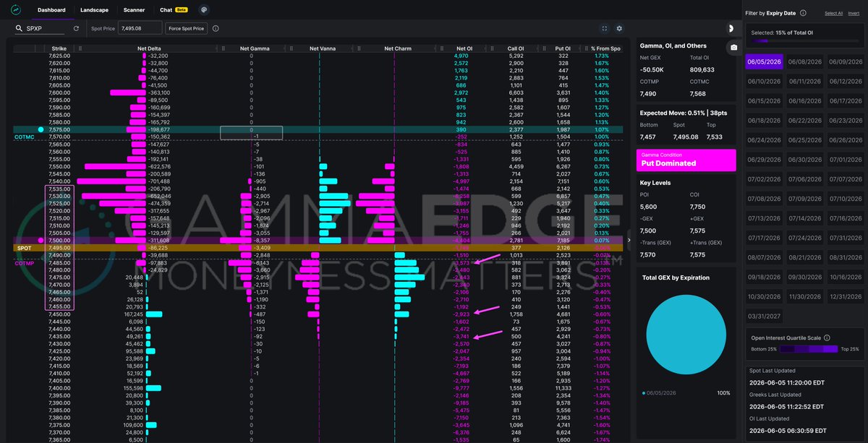Select the 7,600.00 strike row
Viewport: 868px width, 443px height.
tap(318, 93)
